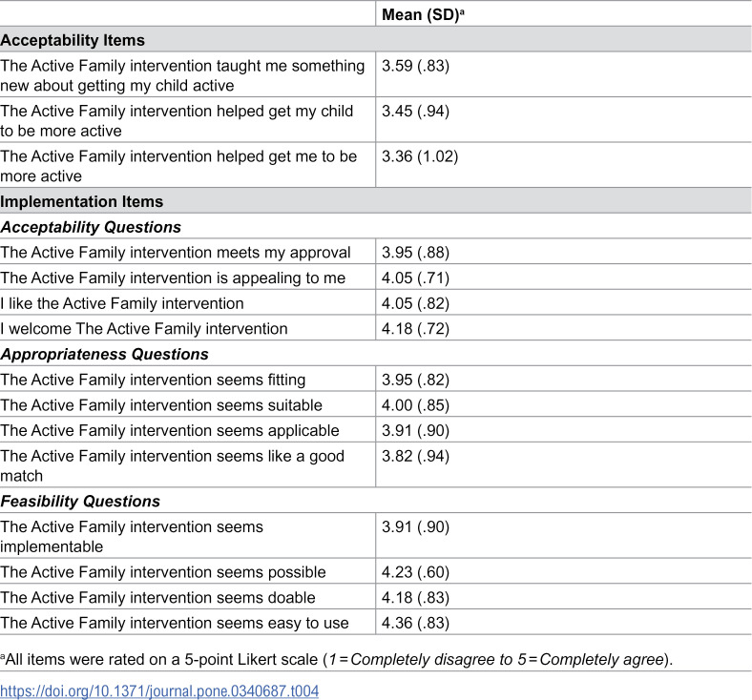Click the 3.45 (.94) value cell
Viewport: 752px width, 700px height.
[415, 111]
